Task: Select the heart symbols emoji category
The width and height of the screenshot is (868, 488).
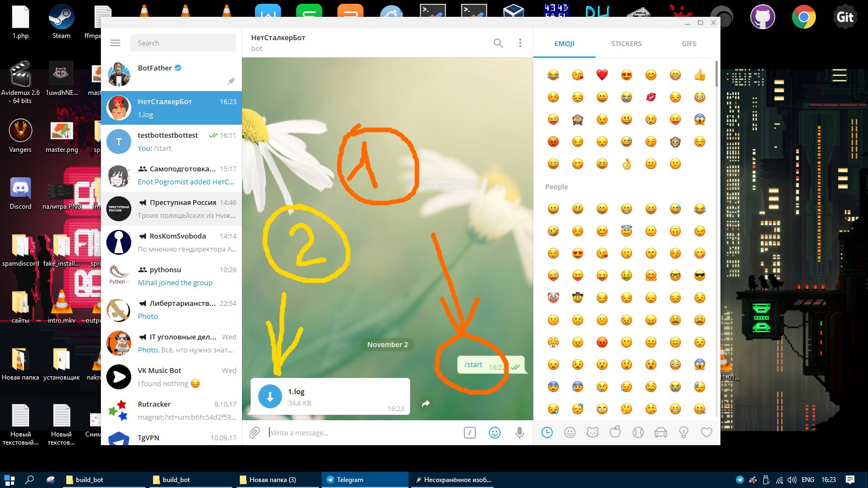Action: (x=706, y=432)
